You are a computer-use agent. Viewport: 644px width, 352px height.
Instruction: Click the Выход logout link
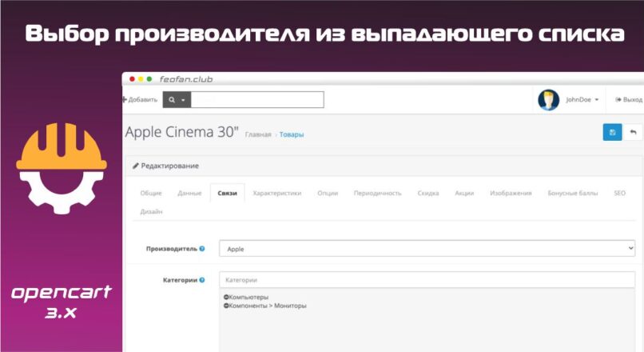coord(628,99)
